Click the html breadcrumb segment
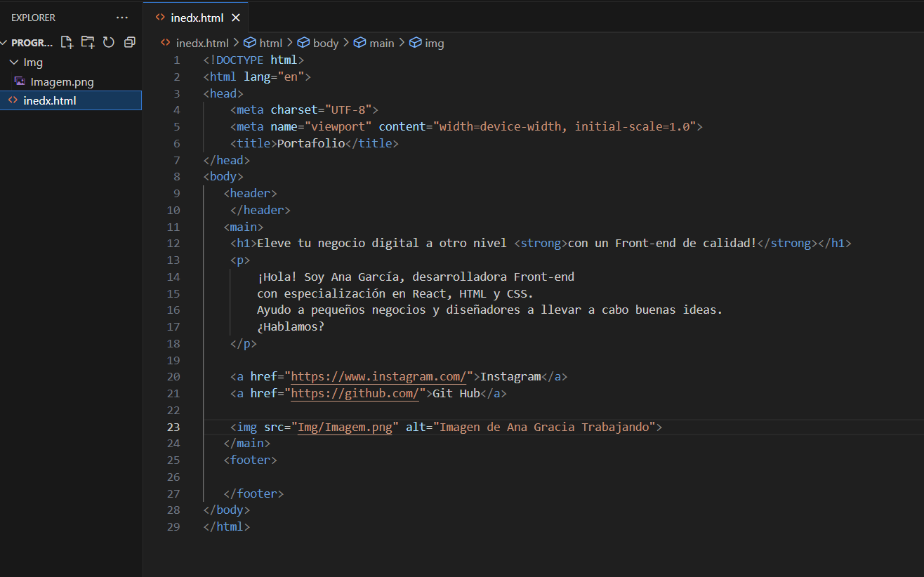Image resolution: width=924 pixels, height=577 pixels. coord(271,43)
